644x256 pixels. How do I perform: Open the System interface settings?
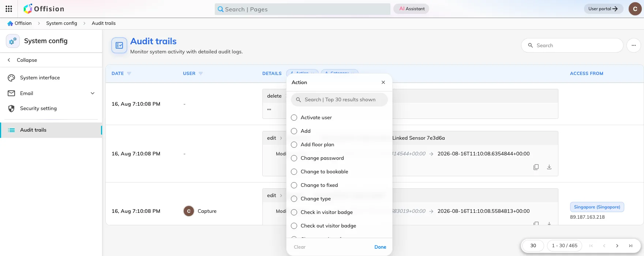tap(51, 78)
